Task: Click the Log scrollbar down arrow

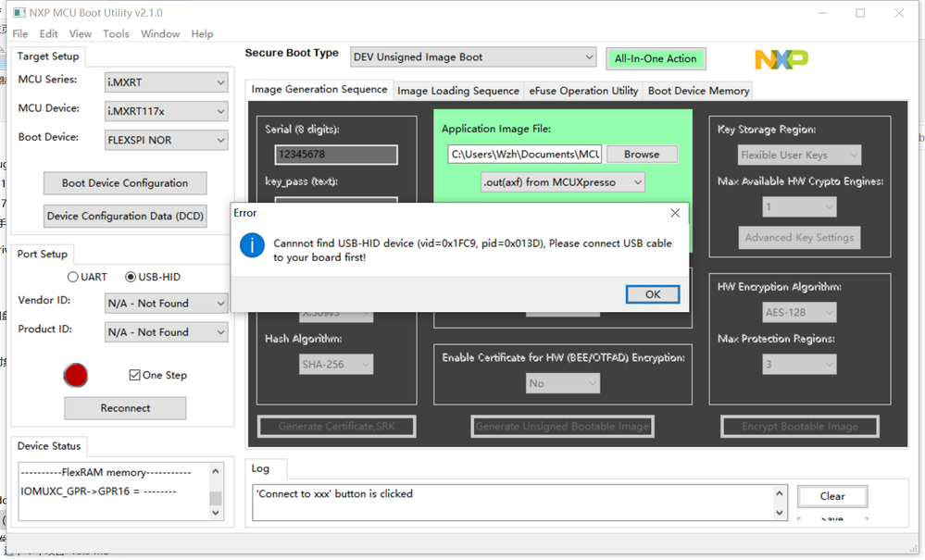Action: (x=780, y=512)
